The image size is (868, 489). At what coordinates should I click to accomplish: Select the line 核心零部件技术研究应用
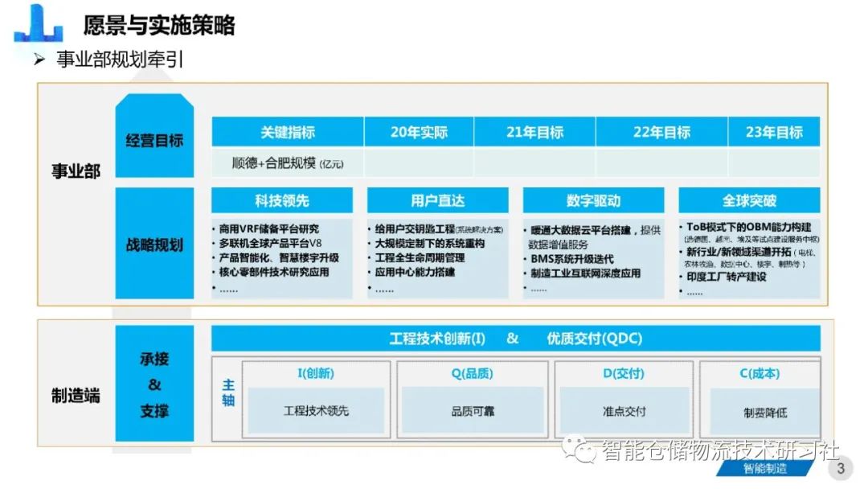(x=274, y=272)
